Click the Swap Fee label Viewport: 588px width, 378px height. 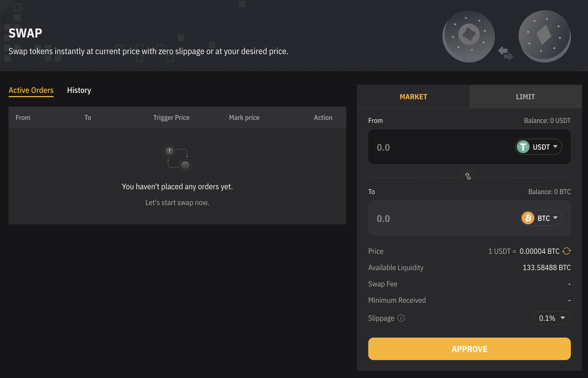tap(383, 284)
